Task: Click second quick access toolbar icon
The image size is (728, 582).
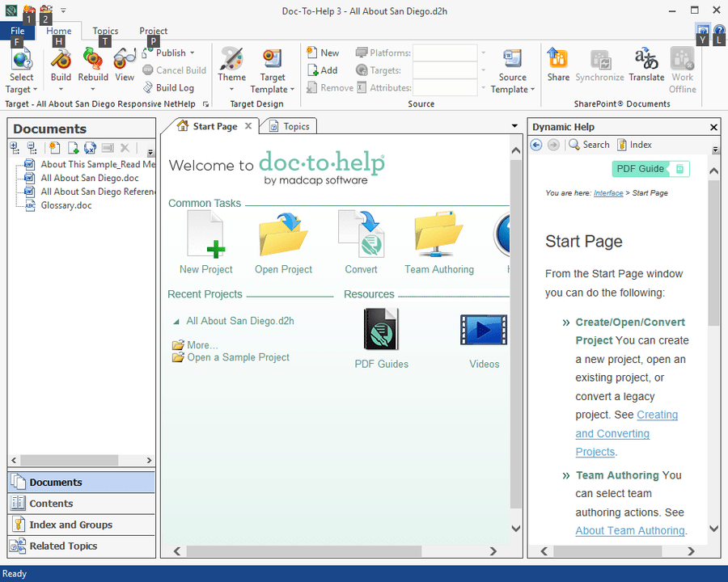Action: [x=45, y=10]
